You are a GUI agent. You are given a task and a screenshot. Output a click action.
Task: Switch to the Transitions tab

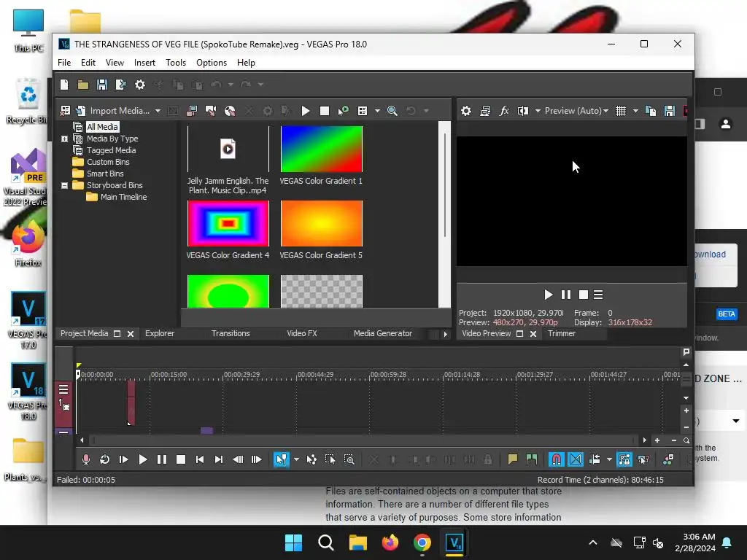231,334
